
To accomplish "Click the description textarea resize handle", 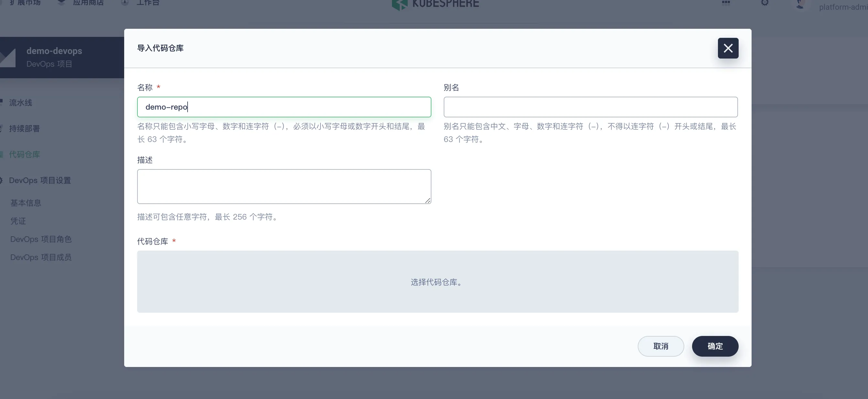I will coord(428,200).
